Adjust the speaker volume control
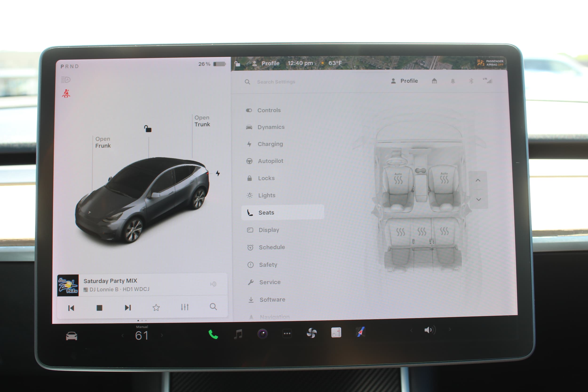The height and width of the screenshot is (392, 588). click(430, 330)
